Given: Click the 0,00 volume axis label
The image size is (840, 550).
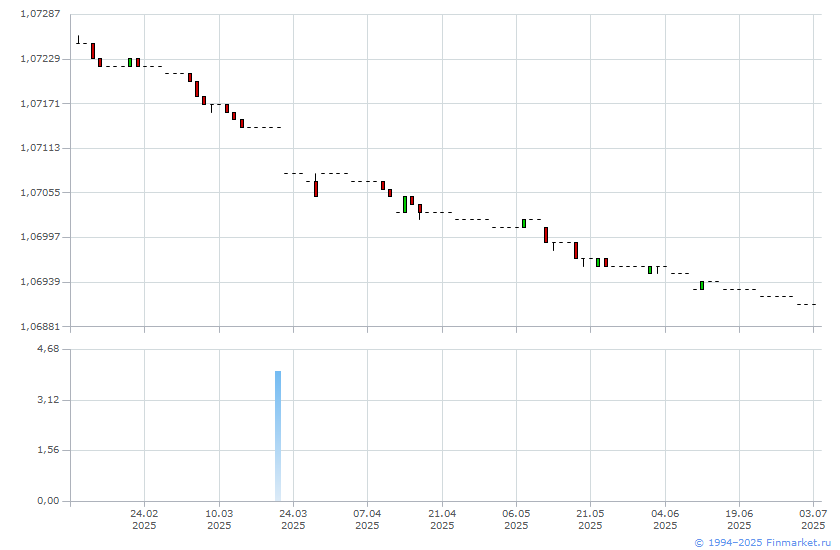Looking at the screenshot, I should coord(48,501).
